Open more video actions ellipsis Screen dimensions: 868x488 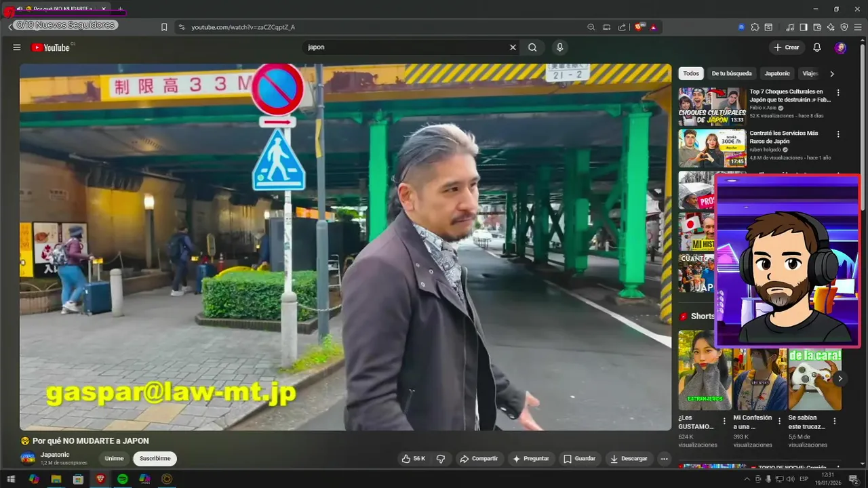point(665,459)
